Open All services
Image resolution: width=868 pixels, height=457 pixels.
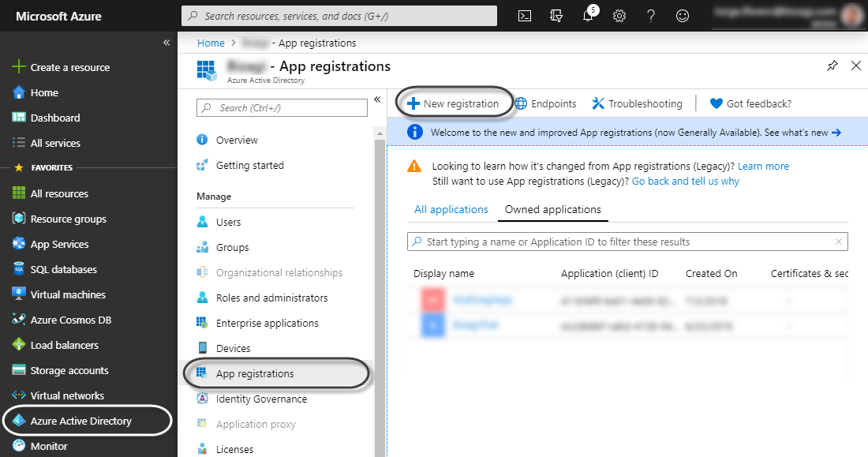point(47,143)
